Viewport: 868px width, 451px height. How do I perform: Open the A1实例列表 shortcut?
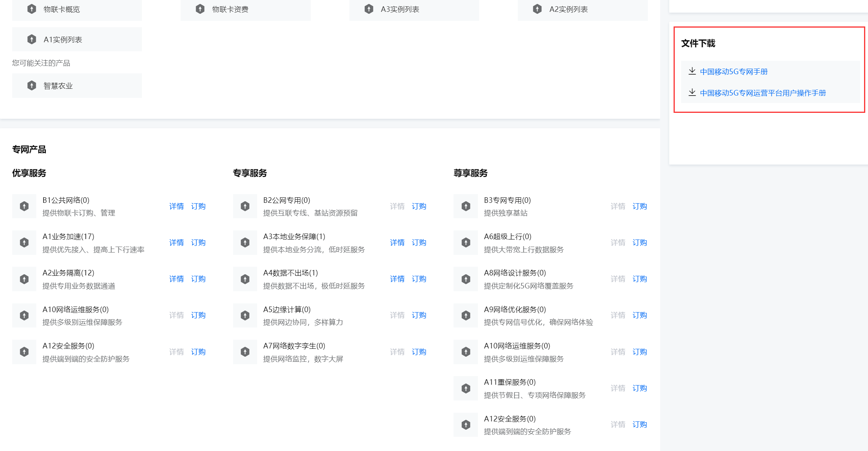[63, 39]
